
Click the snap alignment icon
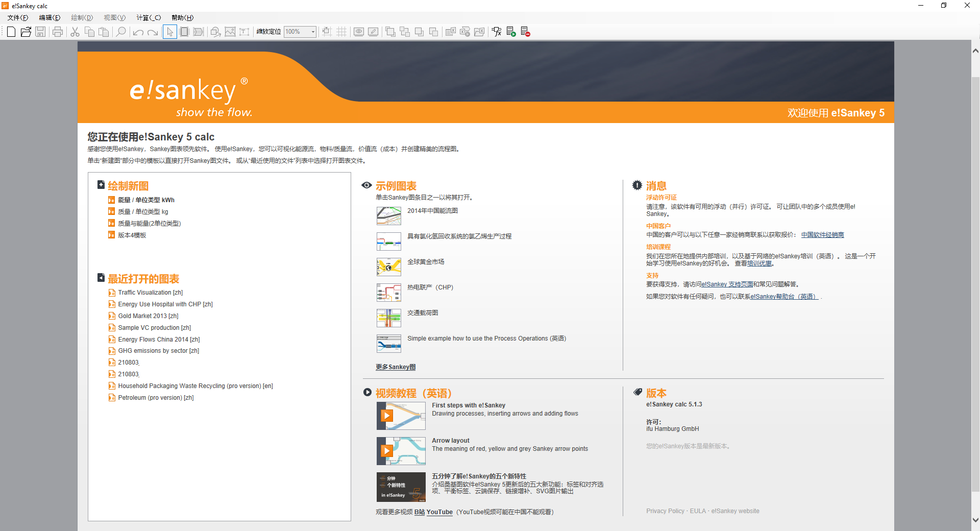[327, 32]
